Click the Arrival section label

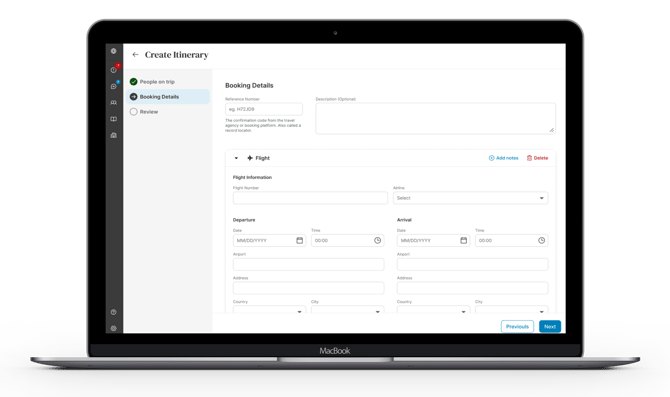(404, 220)
